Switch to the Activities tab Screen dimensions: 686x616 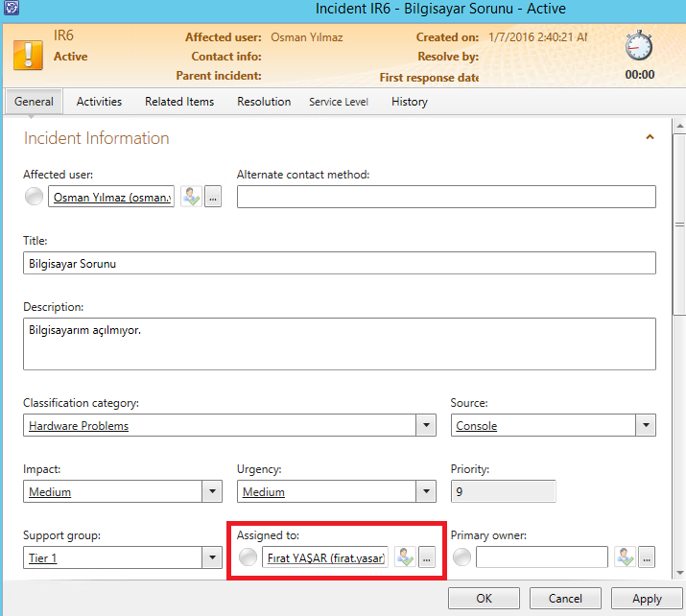[x=99, y=102]
